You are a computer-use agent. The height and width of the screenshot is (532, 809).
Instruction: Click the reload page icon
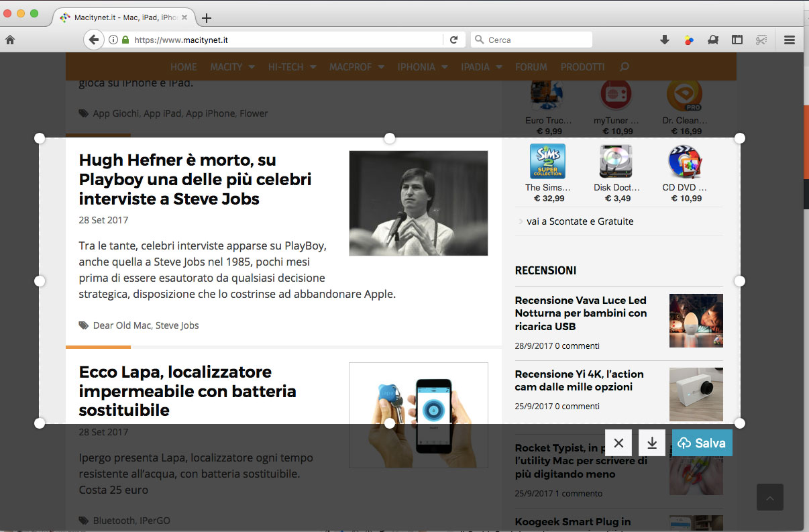(x=454, y=40)
